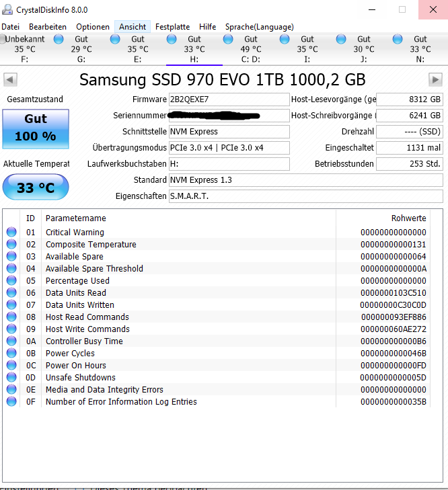Click the status orb for Error Information Log Entries
This screenshot has height=490, width=448.
point(11,401)
